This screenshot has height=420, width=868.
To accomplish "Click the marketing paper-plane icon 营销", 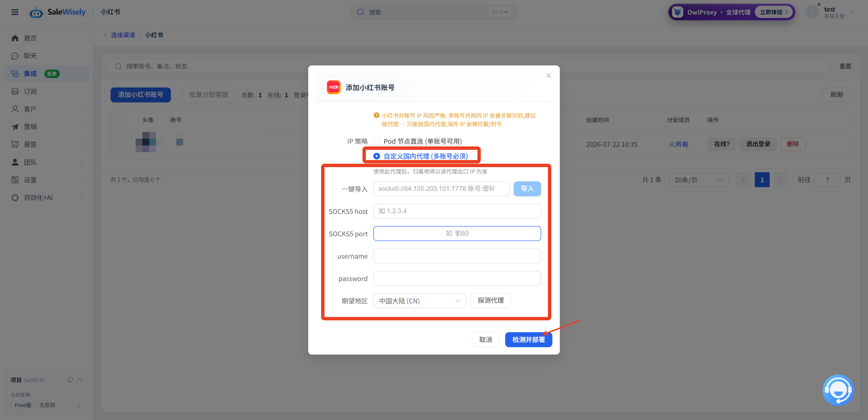I will coord(15,127).
